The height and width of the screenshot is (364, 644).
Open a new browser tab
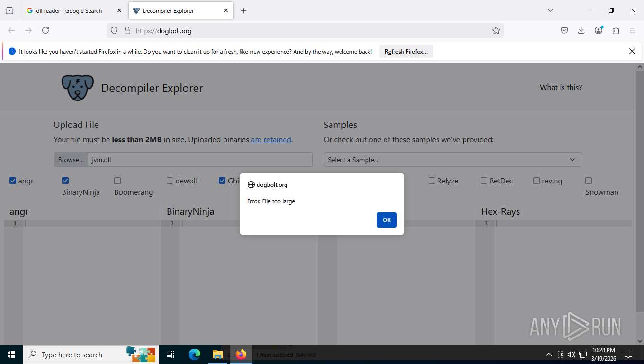click(x=243, y=10)
